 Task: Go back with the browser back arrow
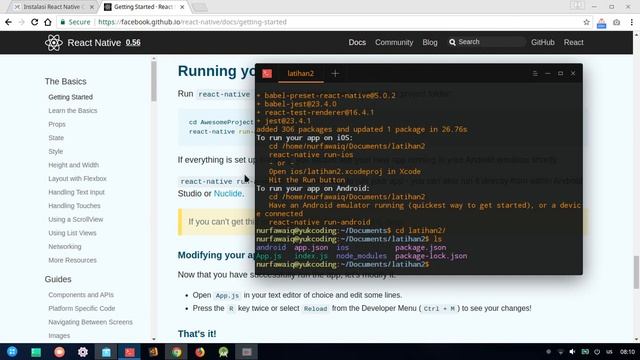pos(8,22)
